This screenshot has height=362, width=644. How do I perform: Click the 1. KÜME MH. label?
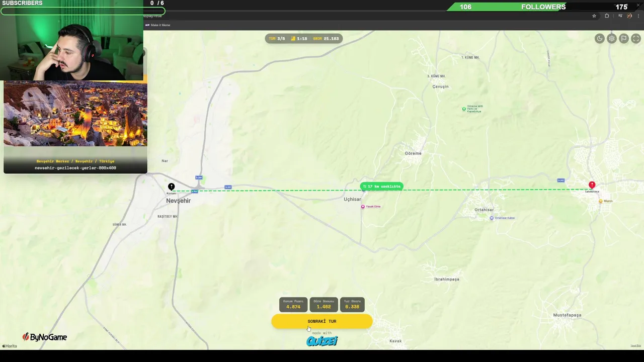pyautogui.click(x=470, y=58)
